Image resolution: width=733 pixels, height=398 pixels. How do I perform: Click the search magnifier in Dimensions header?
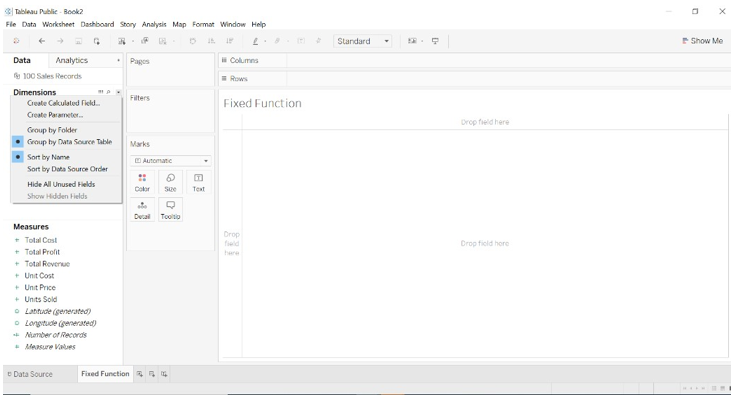(x=108, y=92)
